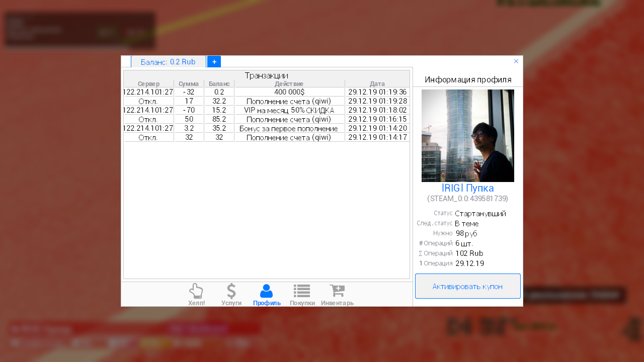Viewport: 644px width, 362px height.
Task: Open the Хелп! hand icon
Action: pos(196,291)
